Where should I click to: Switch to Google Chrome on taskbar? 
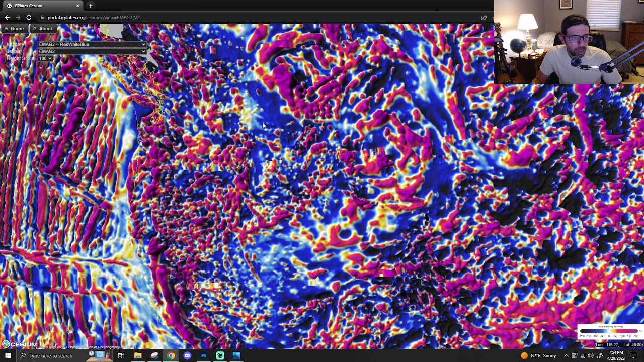click(171, 356)
